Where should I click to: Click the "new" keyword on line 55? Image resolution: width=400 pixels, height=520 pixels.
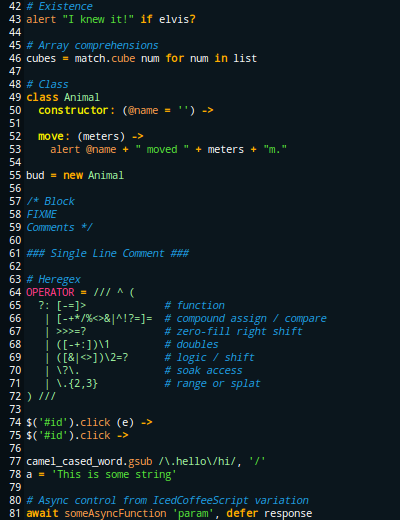click(73, 175)
